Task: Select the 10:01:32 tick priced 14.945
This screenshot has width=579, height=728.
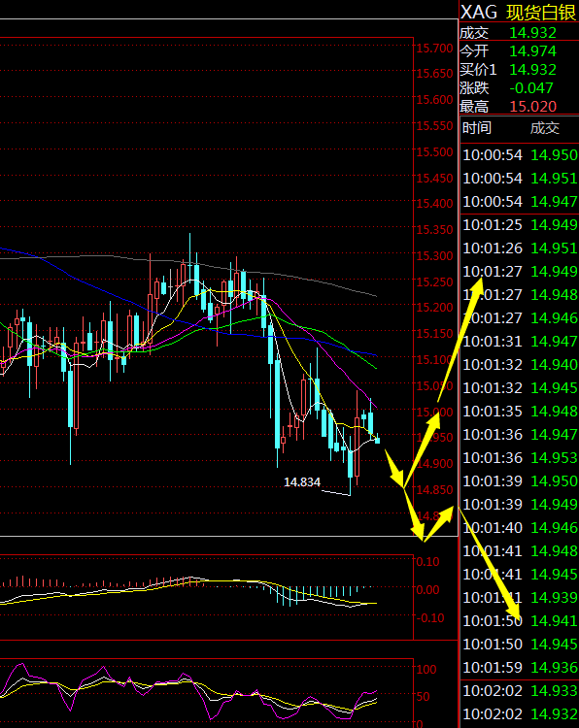Action: click(x=520, y=387)
